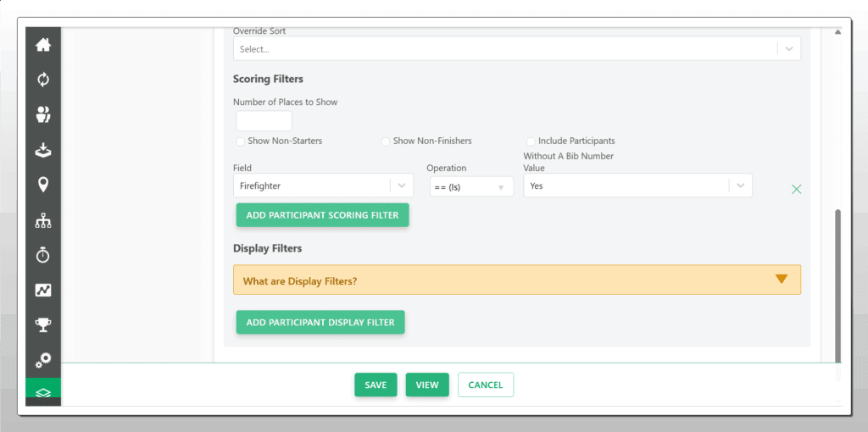Click the sync arrows sidebar icon

(x=43, y=80)
